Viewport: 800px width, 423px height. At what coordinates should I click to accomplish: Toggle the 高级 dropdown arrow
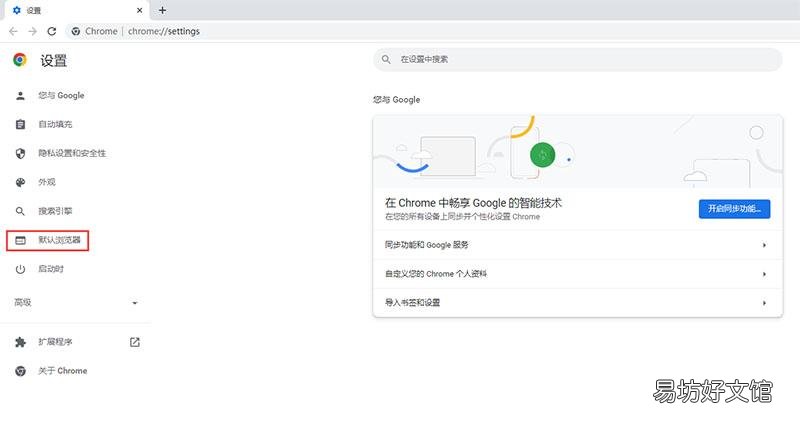coord(135,303)
